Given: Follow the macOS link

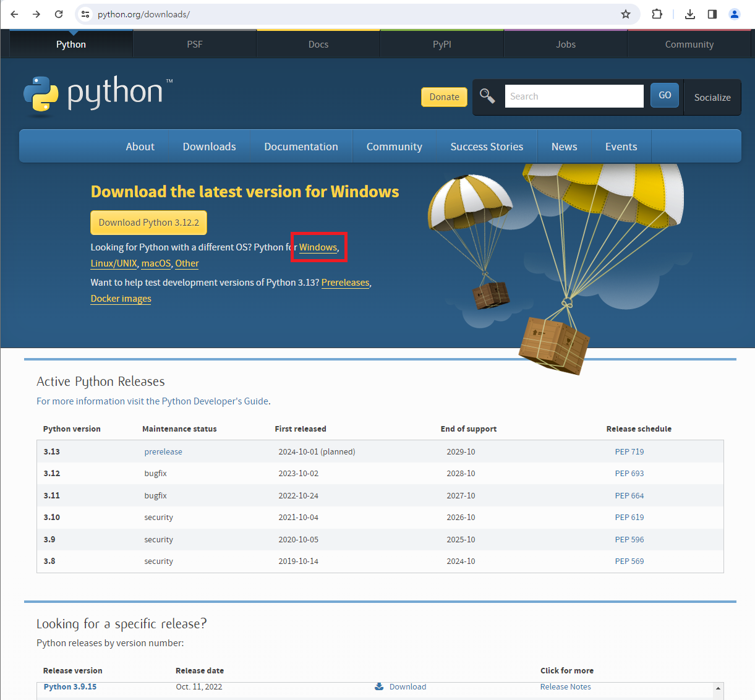Looking at the screenshot, I should [156, 263].
